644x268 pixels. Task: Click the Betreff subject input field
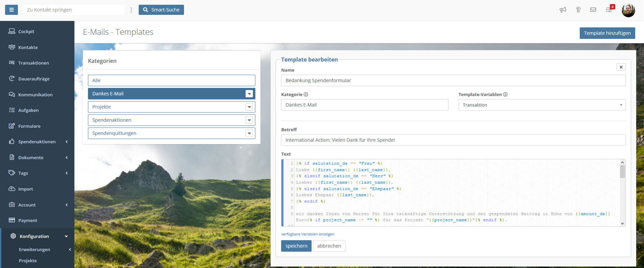pos(453,140)
